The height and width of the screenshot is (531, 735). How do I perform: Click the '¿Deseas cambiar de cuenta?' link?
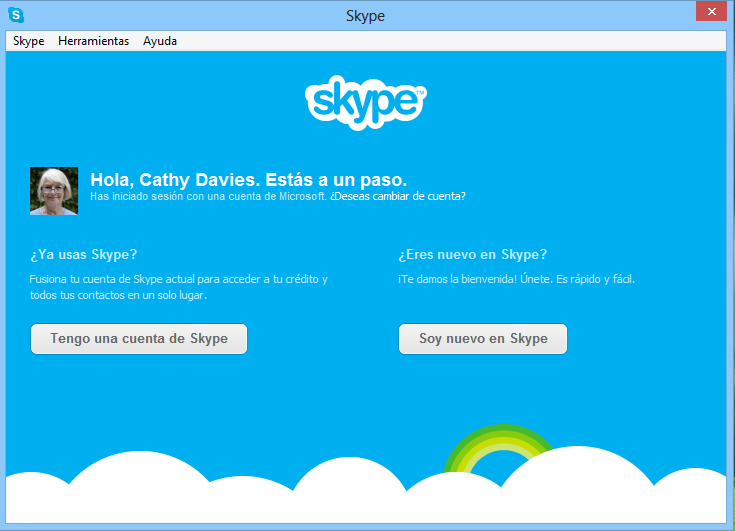tap(397, 197)
